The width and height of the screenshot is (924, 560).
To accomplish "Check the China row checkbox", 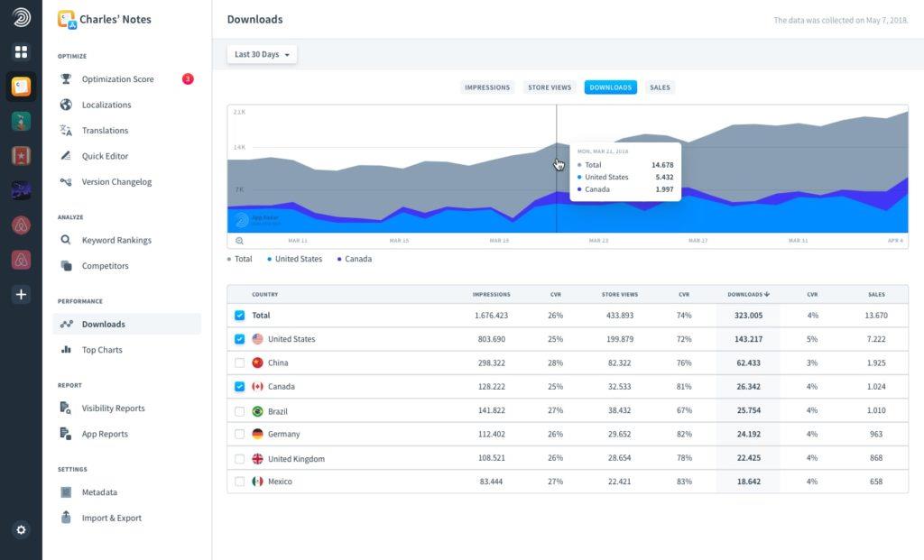I will [x=239, y=363].
